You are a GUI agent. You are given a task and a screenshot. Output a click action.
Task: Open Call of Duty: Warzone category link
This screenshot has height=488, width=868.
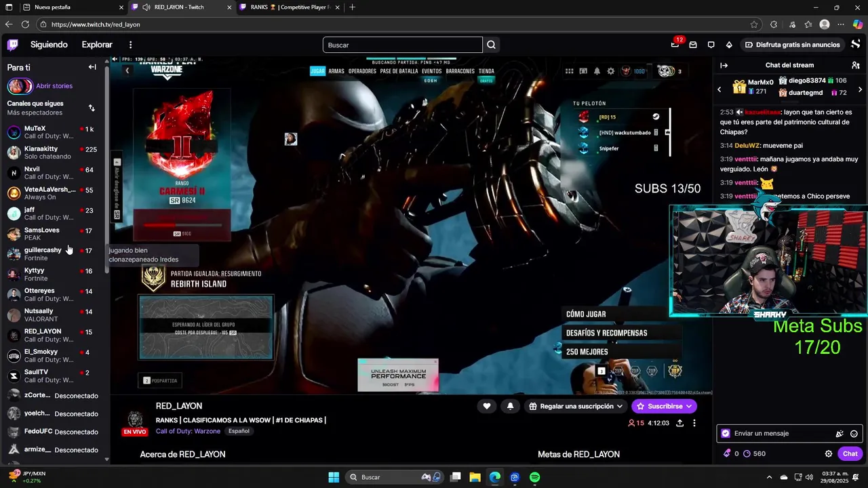tap(188, 431)
